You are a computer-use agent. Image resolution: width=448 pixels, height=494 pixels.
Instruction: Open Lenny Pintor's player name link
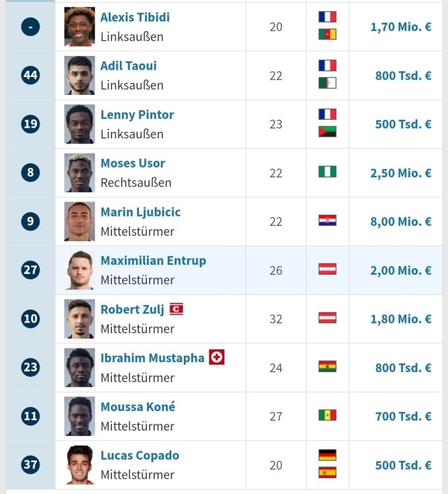tap(137, 115)
